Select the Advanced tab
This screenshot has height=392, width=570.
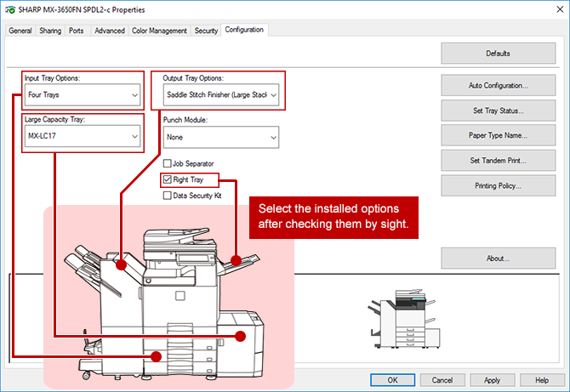(x=110, y=31)
